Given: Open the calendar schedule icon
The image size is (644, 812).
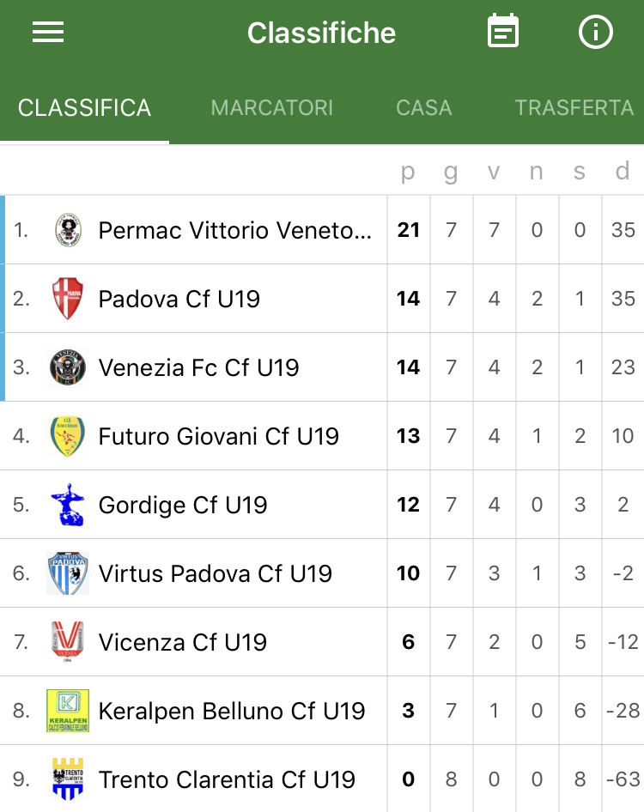Looking at the screenshot, I should click(x=502, y=31).
